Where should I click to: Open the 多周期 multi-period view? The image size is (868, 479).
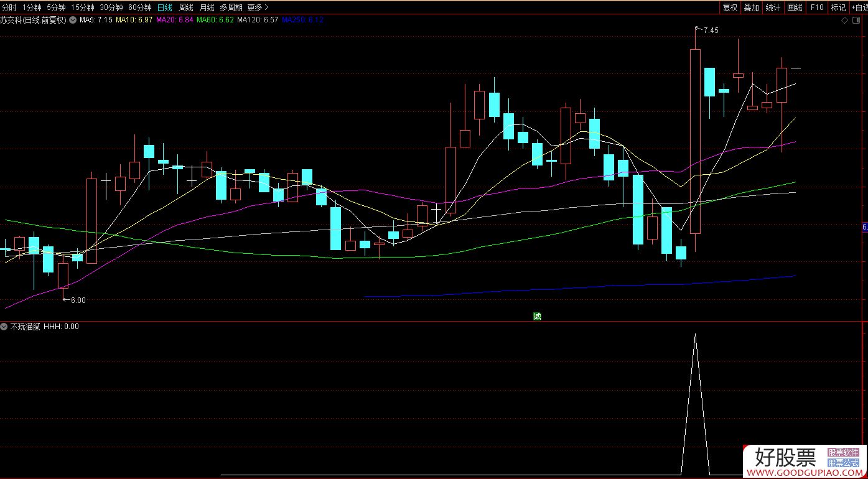coord(231,7)
